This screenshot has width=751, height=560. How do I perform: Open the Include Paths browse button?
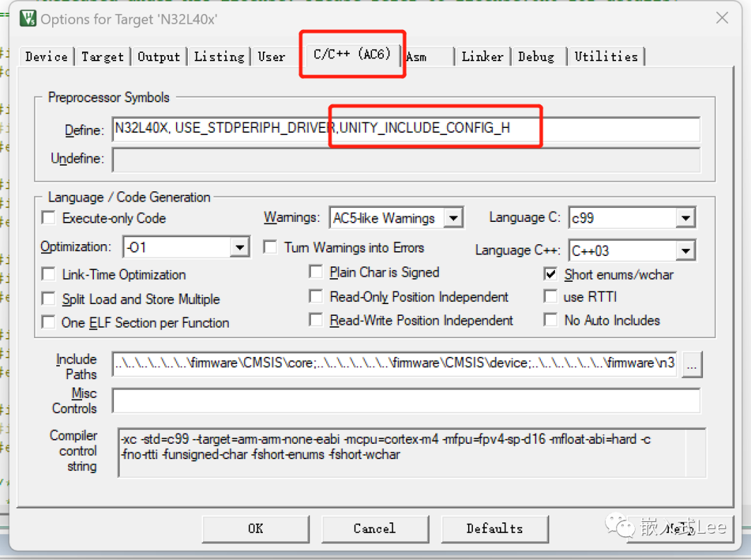[x=692, y=365]
